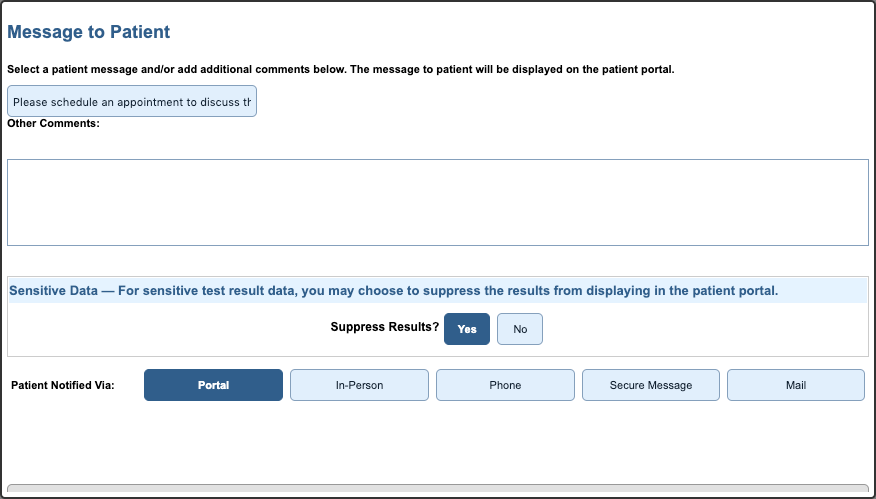Choose Phone as notification method
The height and width of the screenshot is (499, 876).
click(505, 385)
